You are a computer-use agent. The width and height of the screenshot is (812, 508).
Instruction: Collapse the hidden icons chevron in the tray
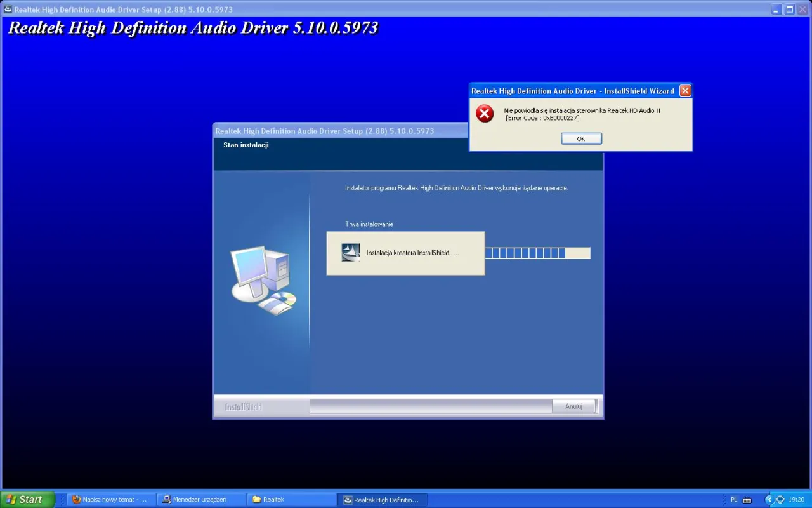769,500
